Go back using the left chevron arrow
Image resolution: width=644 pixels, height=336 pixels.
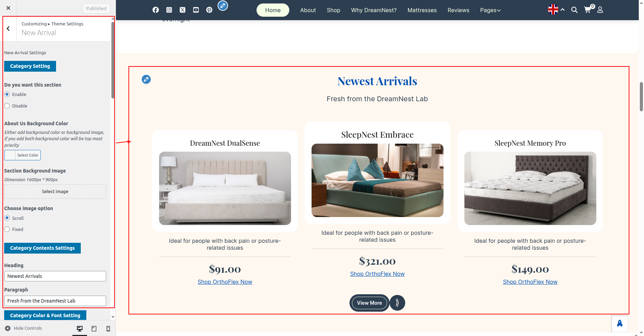click(x=8, y=29)
